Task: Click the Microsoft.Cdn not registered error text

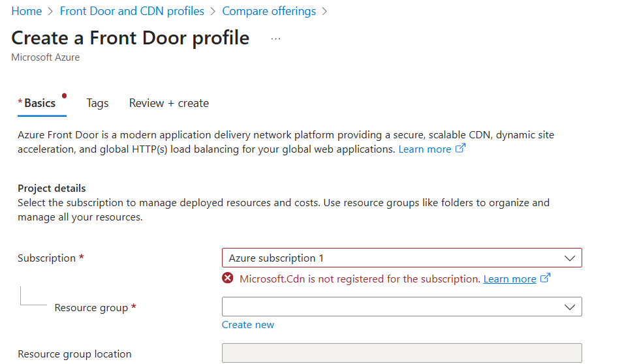Action: tap(360, 279)
